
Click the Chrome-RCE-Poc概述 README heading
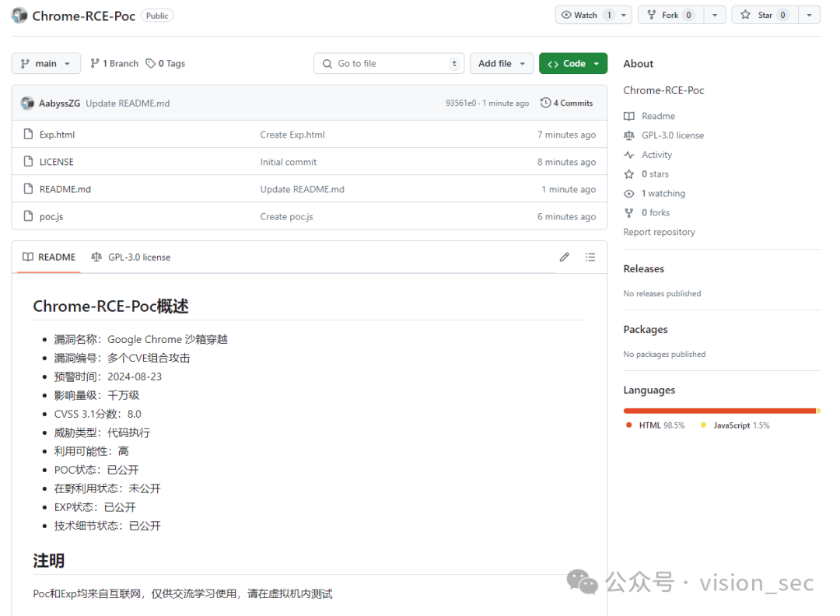pyautogui.click(x=111, y=306)
